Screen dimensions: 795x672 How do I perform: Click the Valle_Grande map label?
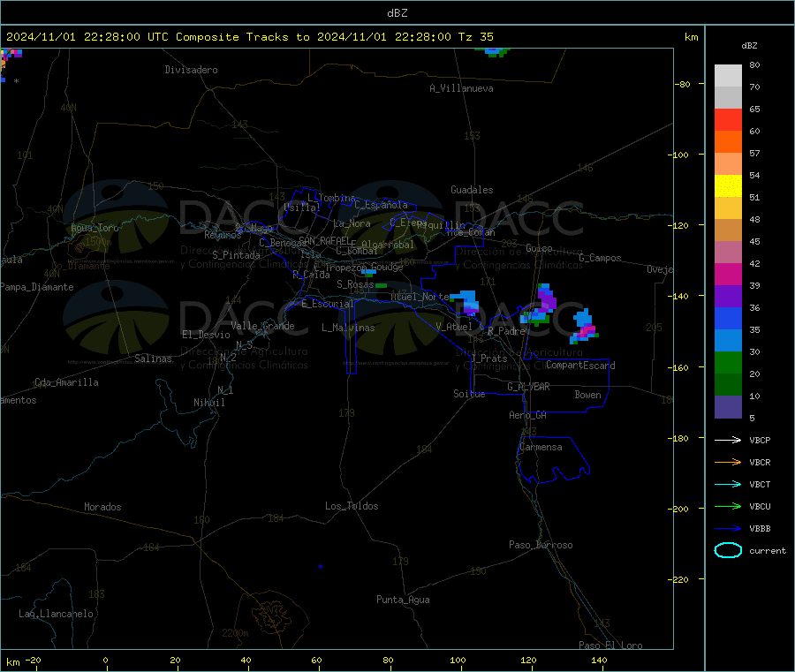click(262, 326)
